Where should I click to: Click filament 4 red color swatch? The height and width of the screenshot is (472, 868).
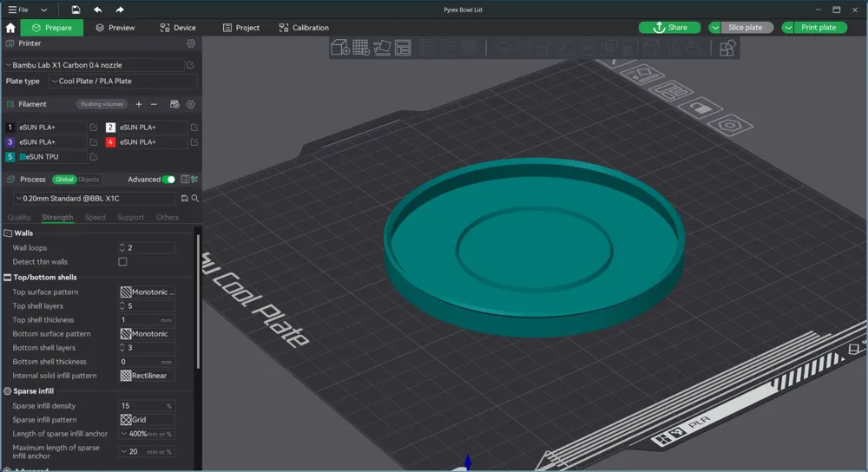tap(111, 142)
